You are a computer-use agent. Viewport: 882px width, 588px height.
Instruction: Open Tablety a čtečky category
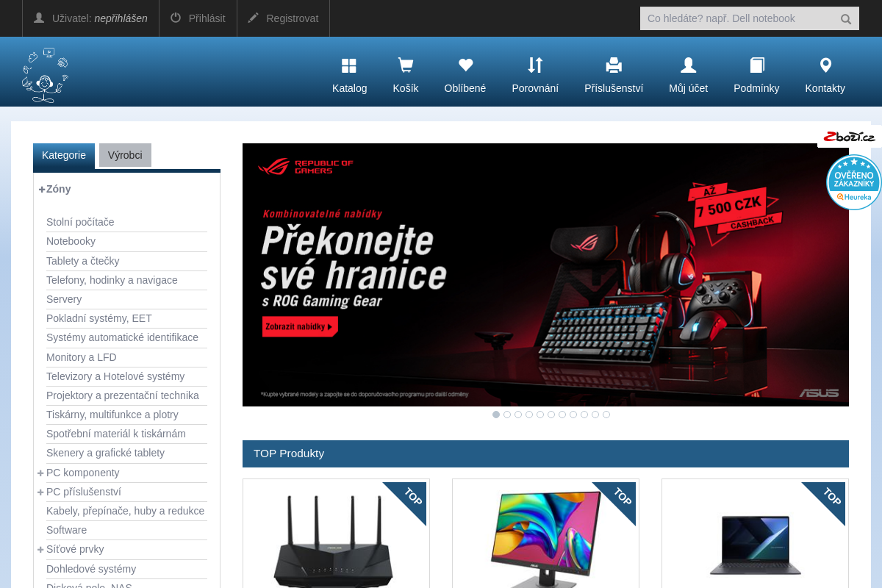[x=82, y=261]
